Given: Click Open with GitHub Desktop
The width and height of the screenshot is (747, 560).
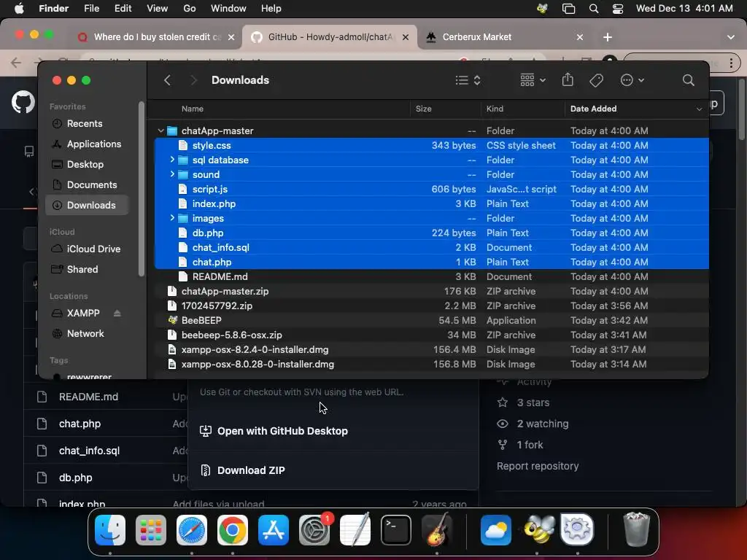Looking at the screenshot, I should pyautogui.click(x=282, y=431).
